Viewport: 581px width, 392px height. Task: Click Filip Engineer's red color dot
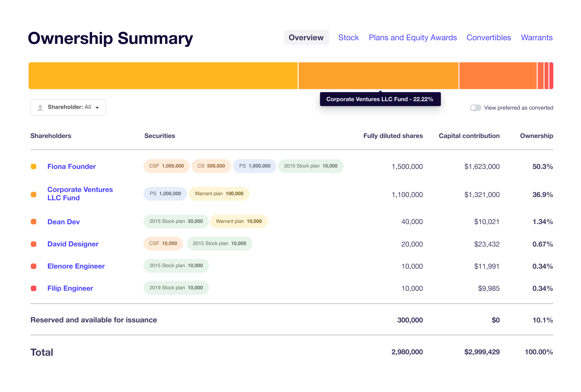(x=34, y=288)
